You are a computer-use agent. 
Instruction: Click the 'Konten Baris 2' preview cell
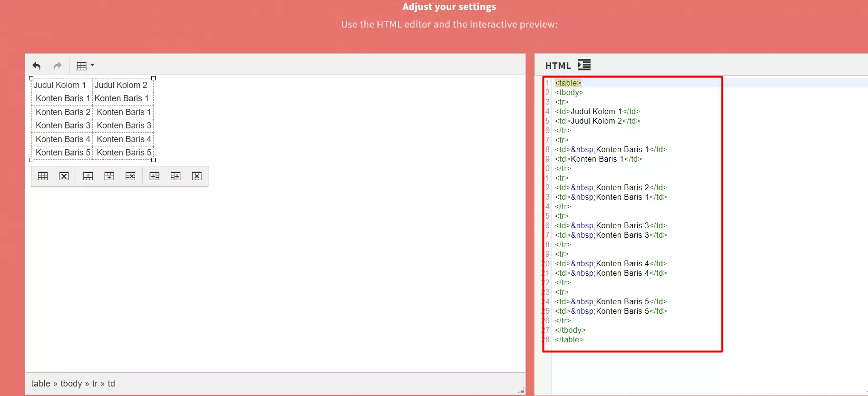[x=61, y=112]
